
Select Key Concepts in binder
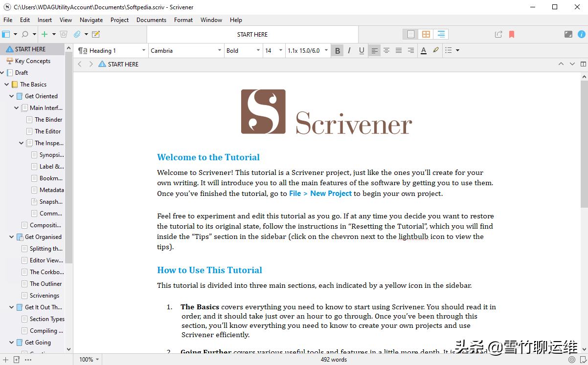[x=33, y=61]
